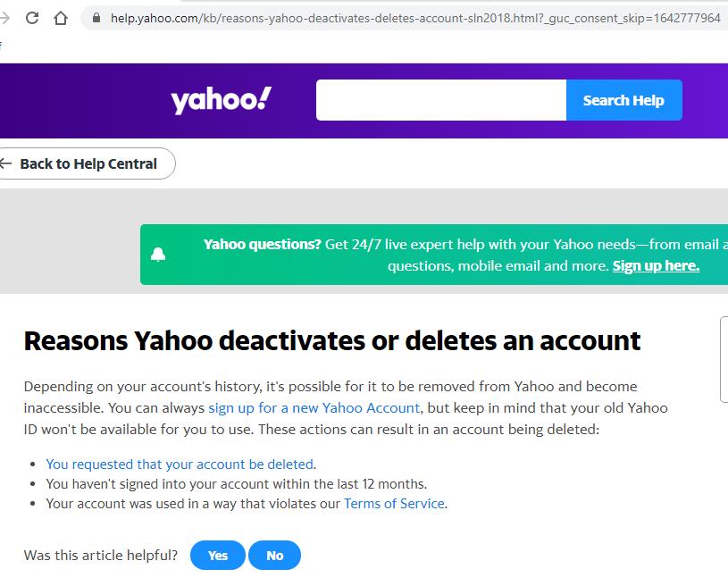Click the partially visible side panel at right edge
This screenshot has width=728, height=586.
pyautogui.click(x=724, y=359)
